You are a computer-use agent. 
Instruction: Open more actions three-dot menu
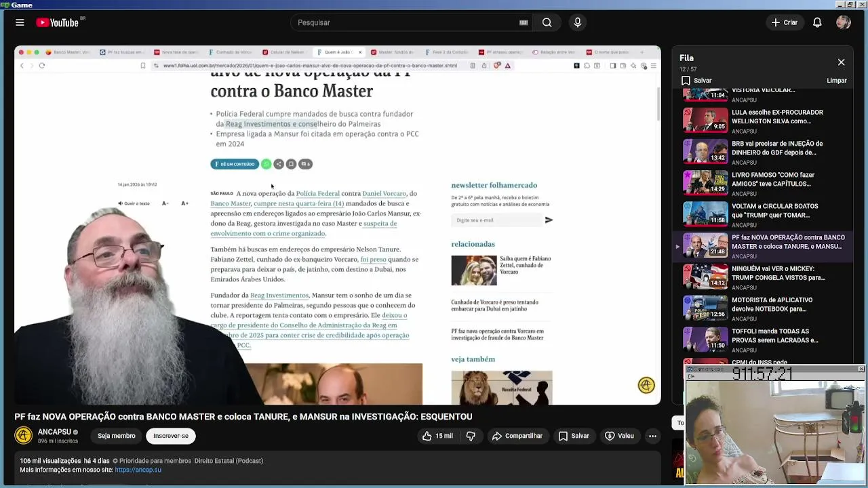[652, 436]
